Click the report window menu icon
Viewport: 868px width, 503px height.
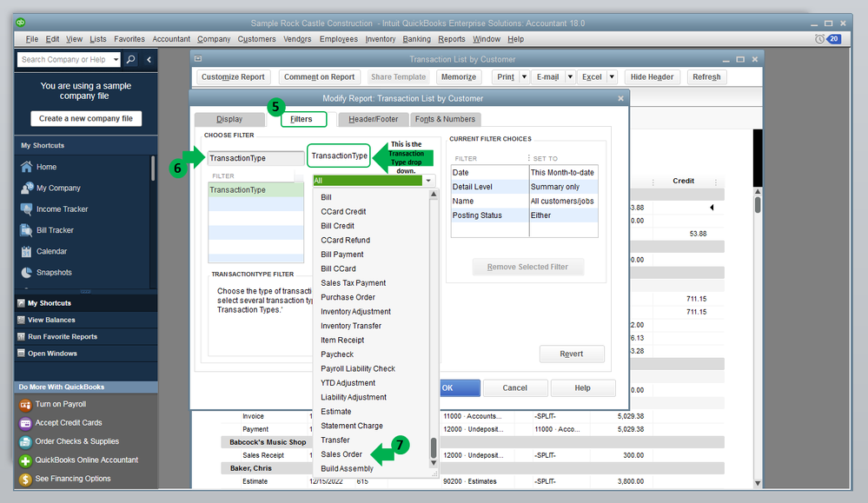pyautogui.click(x=198, y=59)
